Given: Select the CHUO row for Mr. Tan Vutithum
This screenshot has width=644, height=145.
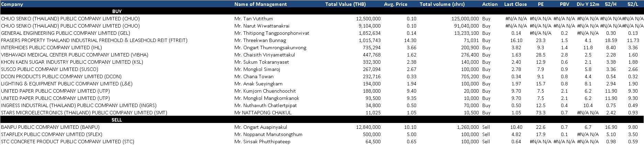Looking at the screenshot, I should pyautogui.click(x=322, y=19).
